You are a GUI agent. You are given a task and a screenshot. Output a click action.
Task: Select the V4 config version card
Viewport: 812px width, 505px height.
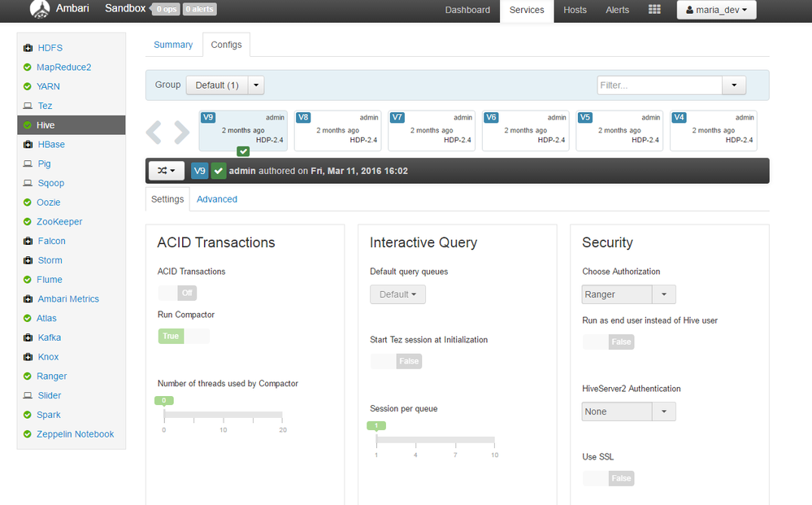(x=714, y=131)
